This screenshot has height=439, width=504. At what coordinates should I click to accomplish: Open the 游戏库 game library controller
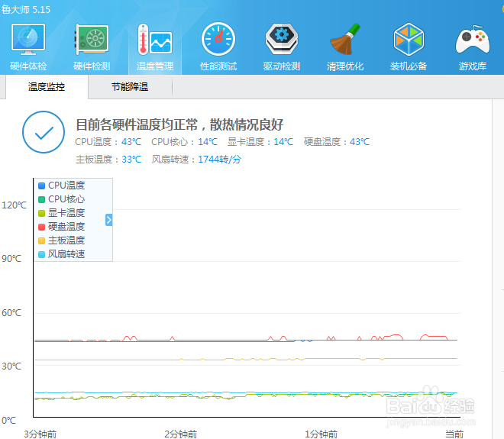pyautogui.click(x=473, y=47)
